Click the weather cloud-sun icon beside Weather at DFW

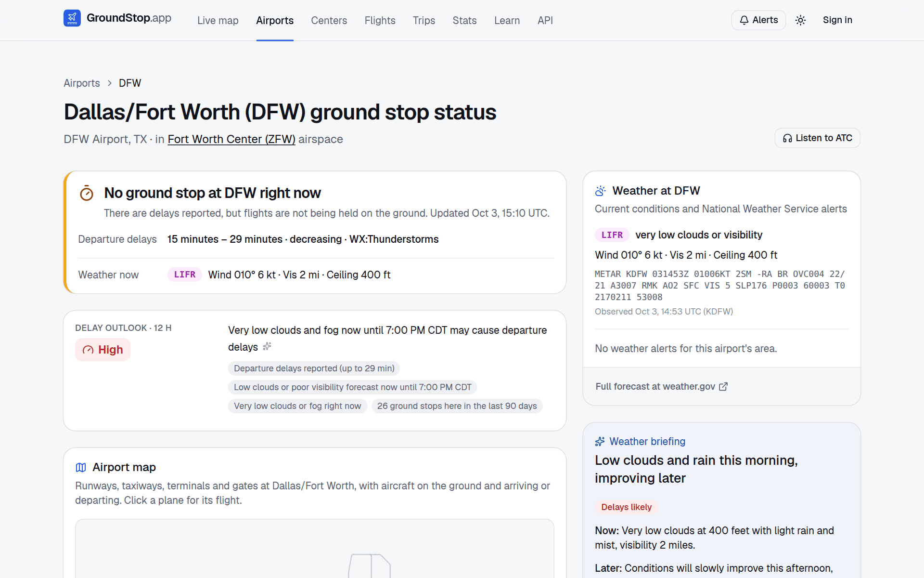(600, 191)
